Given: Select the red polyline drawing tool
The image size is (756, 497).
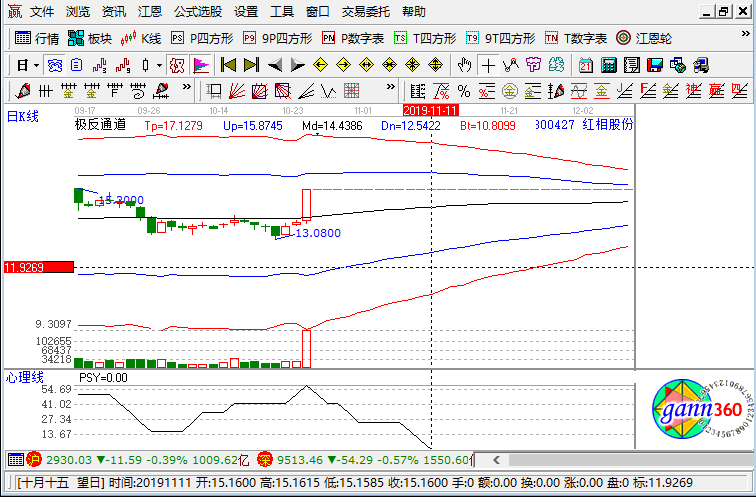Looking at the screenshot, I should (511, 65).
